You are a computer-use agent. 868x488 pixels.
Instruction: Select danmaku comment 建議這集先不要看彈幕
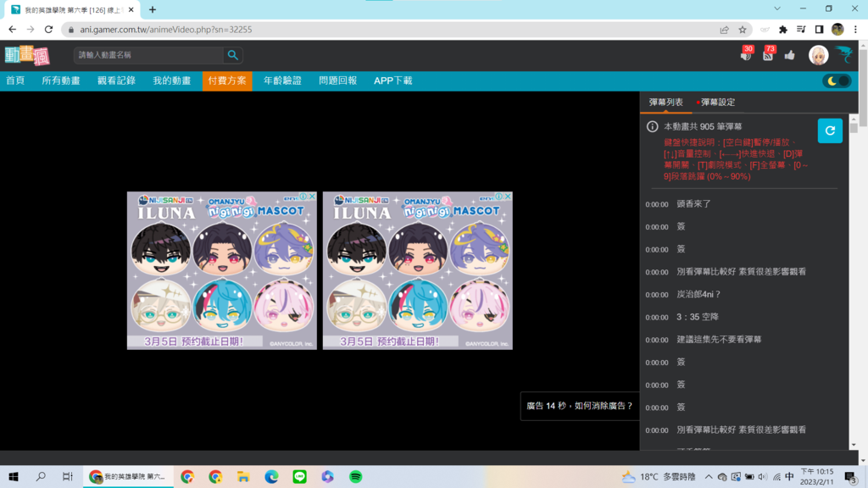(x=719, y=340)
